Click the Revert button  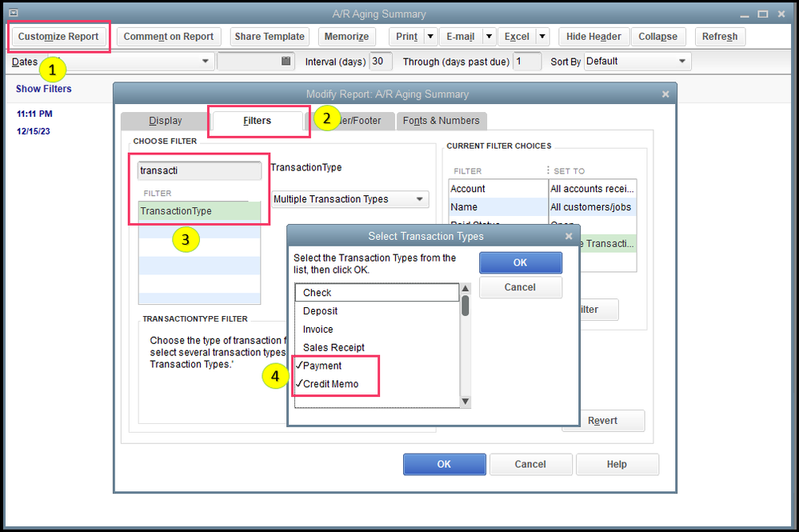603,421
